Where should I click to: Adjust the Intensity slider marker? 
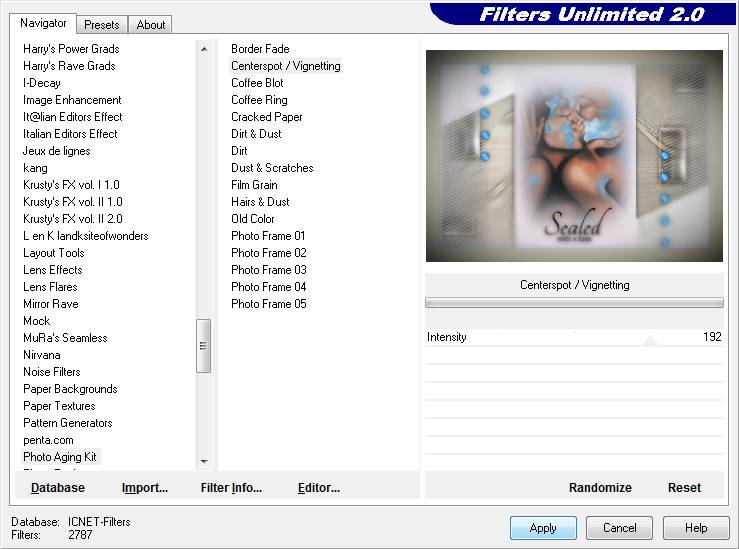(650, 341)
